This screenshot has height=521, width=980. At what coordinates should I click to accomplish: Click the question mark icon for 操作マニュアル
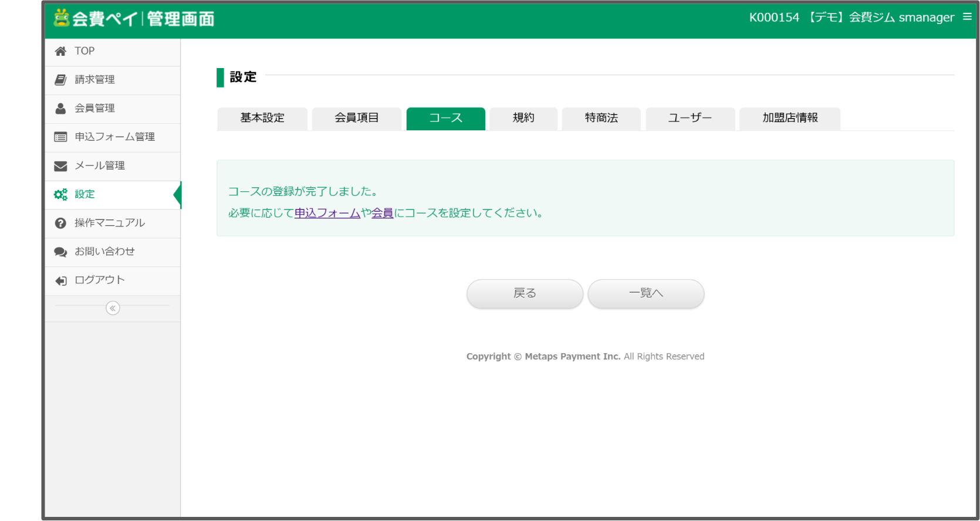coord(60,224)
